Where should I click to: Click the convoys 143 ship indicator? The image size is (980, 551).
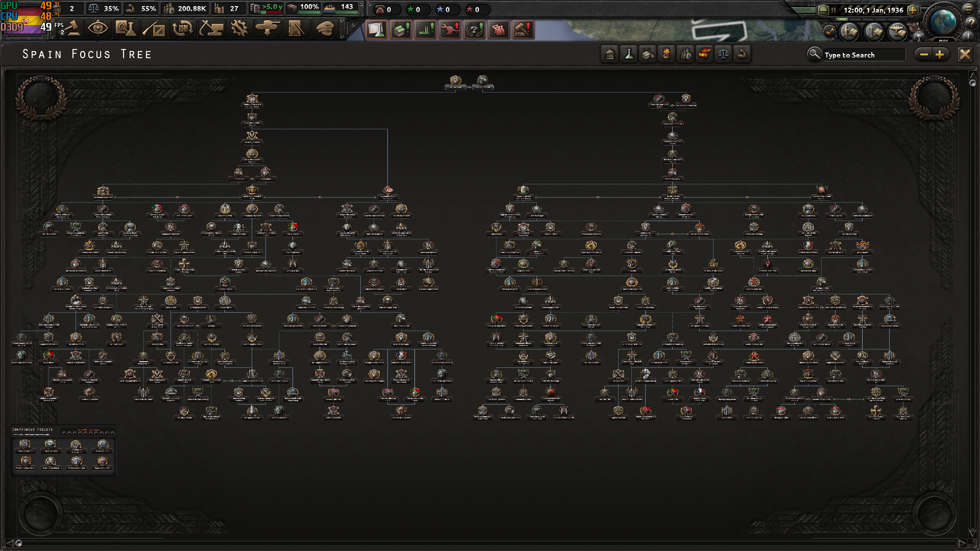[340, 8]
